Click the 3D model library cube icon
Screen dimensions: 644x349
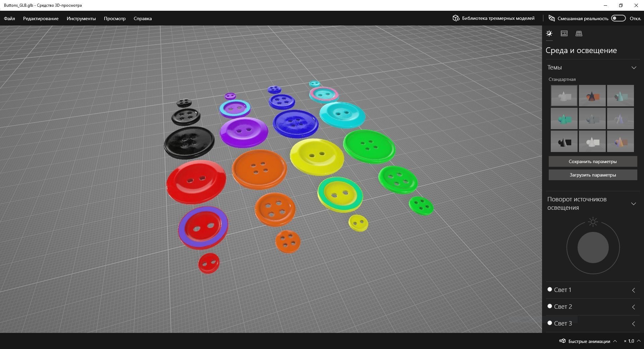456,18
